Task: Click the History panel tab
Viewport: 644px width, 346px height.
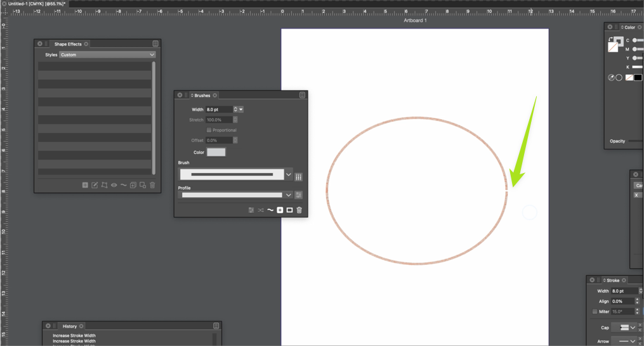Action: [70, 326]
